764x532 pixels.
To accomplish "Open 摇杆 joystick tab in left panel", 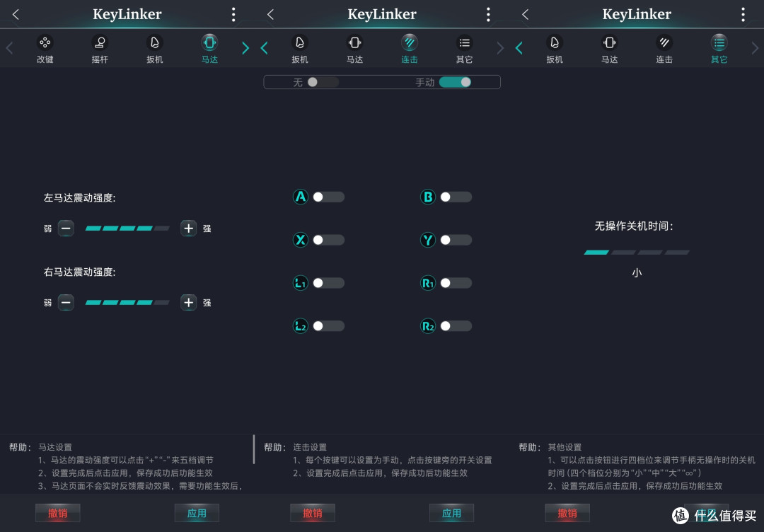I will coord(100,49).
